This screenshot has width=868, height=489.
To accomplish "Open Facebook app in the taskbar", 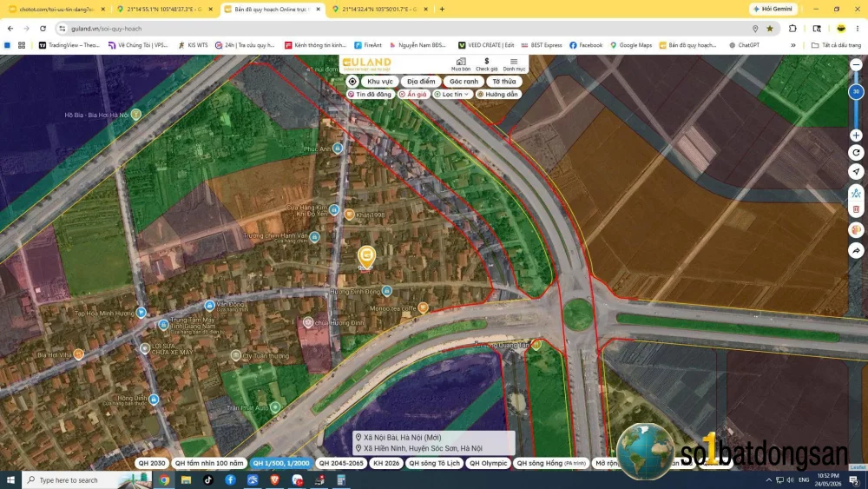I will (230, 480).
